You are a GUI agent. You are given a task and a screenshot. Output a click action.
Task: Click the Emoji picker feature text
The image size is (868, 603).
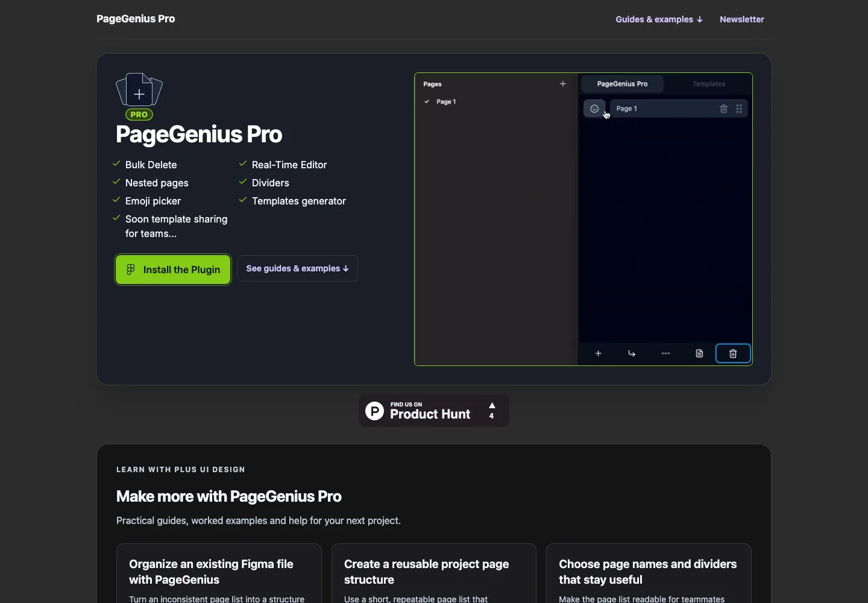(x=153, y=201)
